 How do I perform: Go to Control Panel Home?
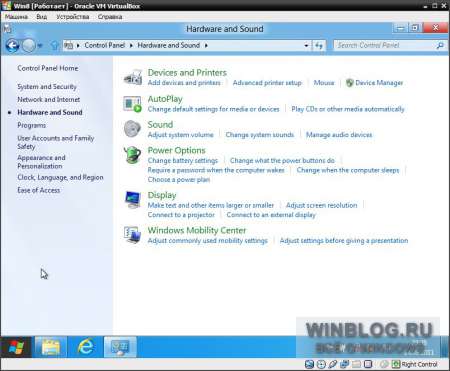click(x=48, y=68)
